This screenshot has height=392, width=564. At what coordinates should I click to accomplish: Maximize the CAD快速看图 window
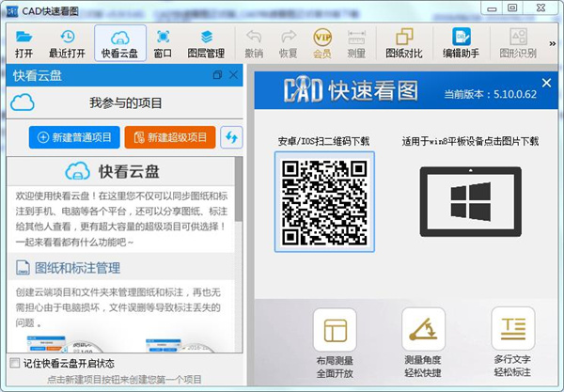pyautogui.click(x=512, y=8)
